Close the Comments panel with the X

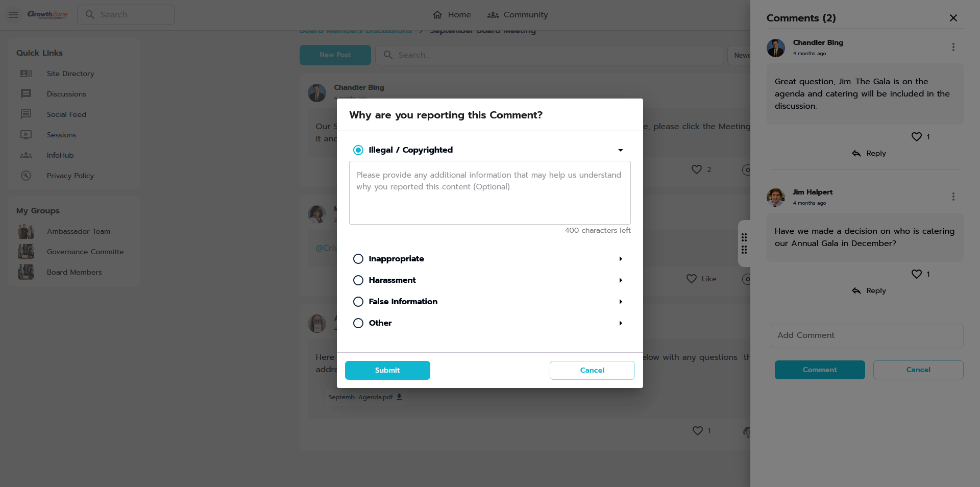click(x=953, y=18)
